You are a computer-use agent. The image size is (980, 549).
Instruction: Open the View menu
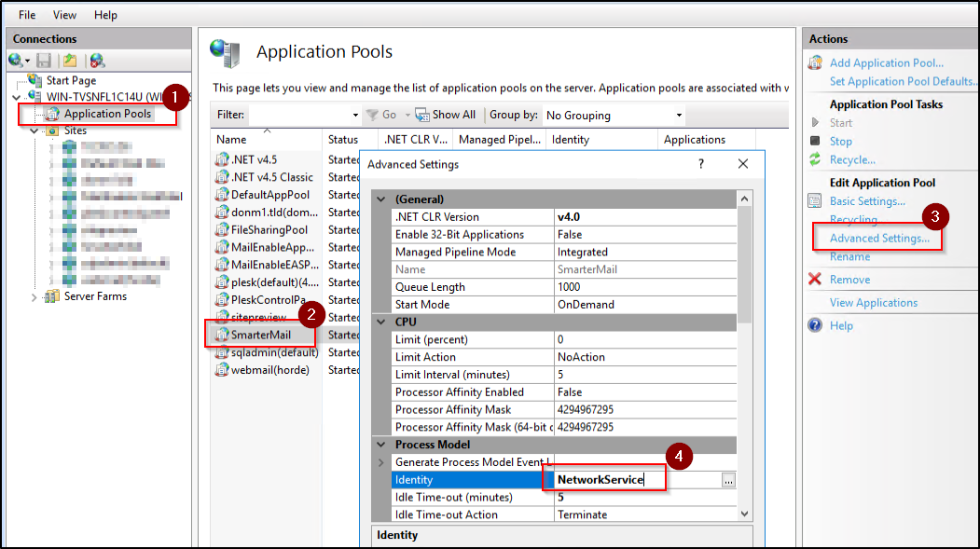tap(65, 15)
